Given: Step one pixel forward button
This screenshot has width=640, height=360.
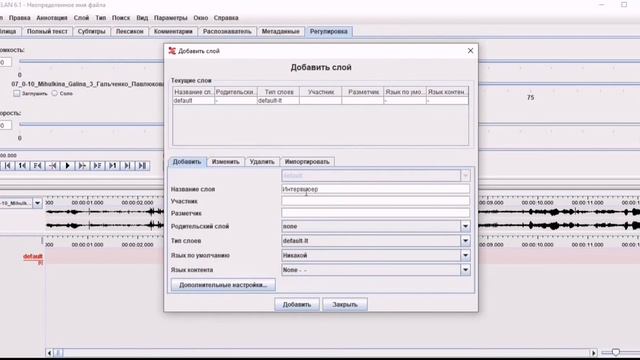Looking at the screenshot, I should click(x=82, y=166).
